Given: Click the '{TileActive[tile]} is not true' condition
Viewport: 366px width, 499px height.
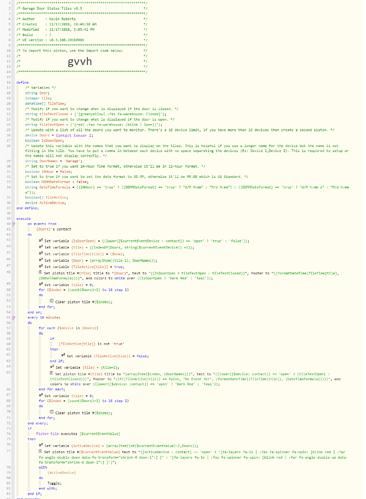Looking at the screenshot, I should pos(92,344).
